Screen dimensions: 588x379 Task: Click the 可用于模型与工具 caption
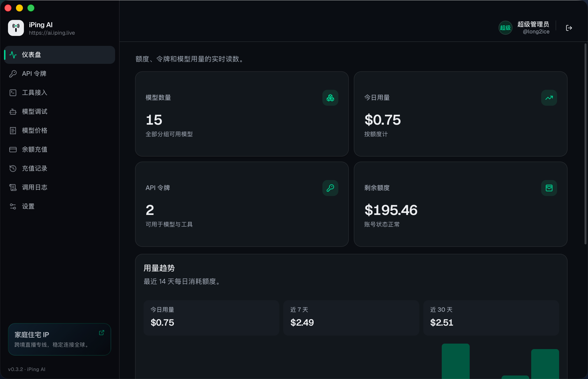169,224
